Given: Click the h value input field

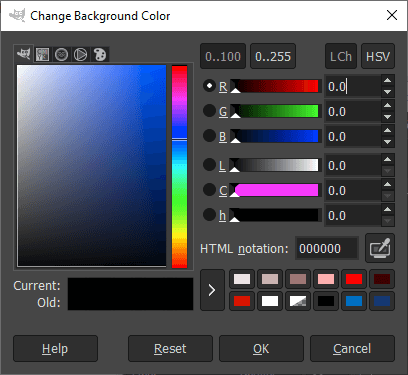Looking at the screenshot, I should (353, 215).
